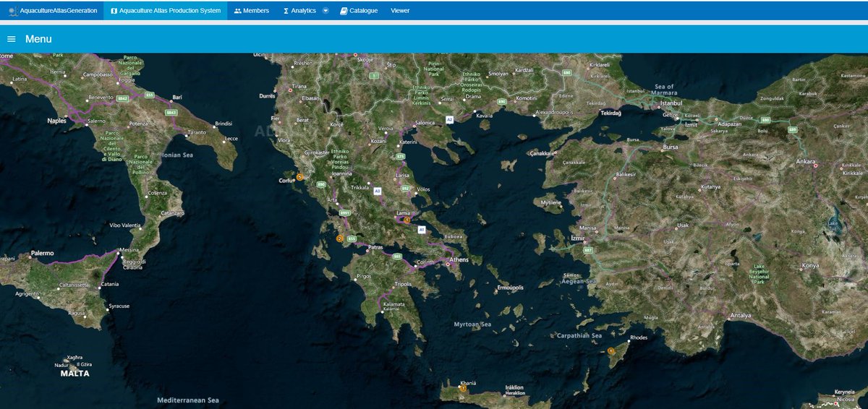
Task: Click the A1 road shield near Euboea
Action: tap(422, 229)
